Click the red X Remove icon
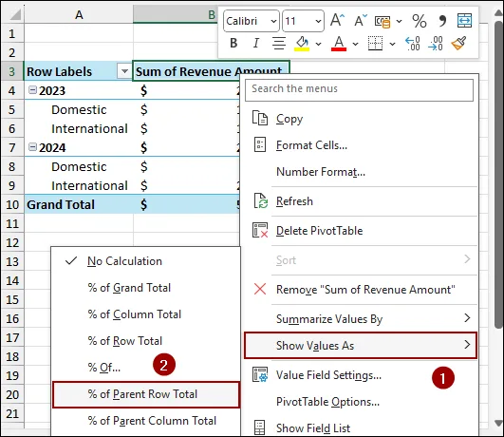This screenshot has height=437, width=504. pyautogui.click(x=260, y=289)
